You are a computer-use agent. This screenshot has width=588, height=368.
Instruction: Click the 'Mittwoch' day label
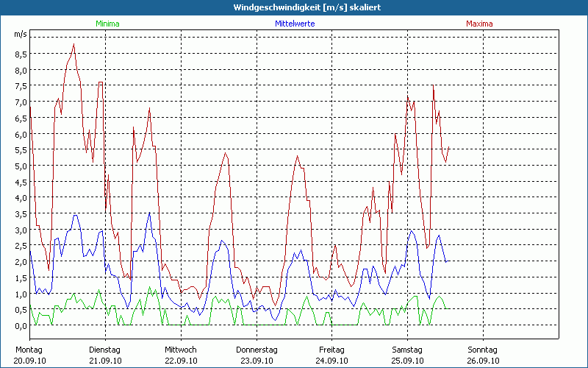[181, 350]
